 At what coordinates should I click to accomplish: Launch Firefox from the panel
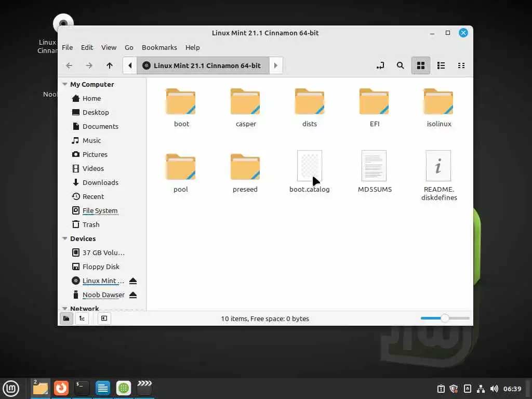coord(61,388)
